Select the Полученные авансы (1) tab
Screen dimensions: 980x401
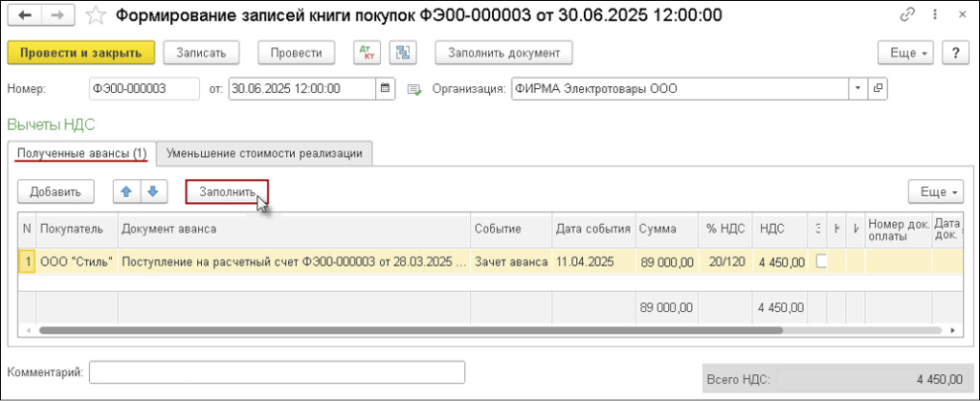click(x=80, y=153)
